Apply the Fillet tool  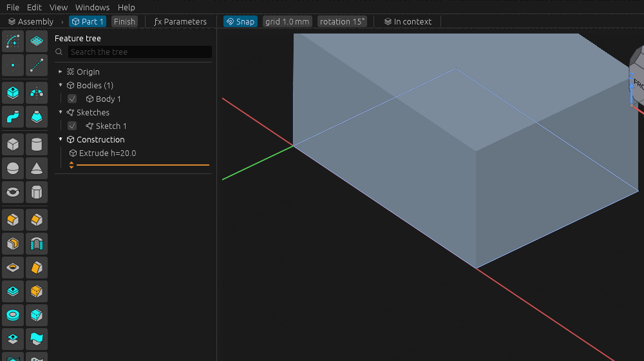13,220
